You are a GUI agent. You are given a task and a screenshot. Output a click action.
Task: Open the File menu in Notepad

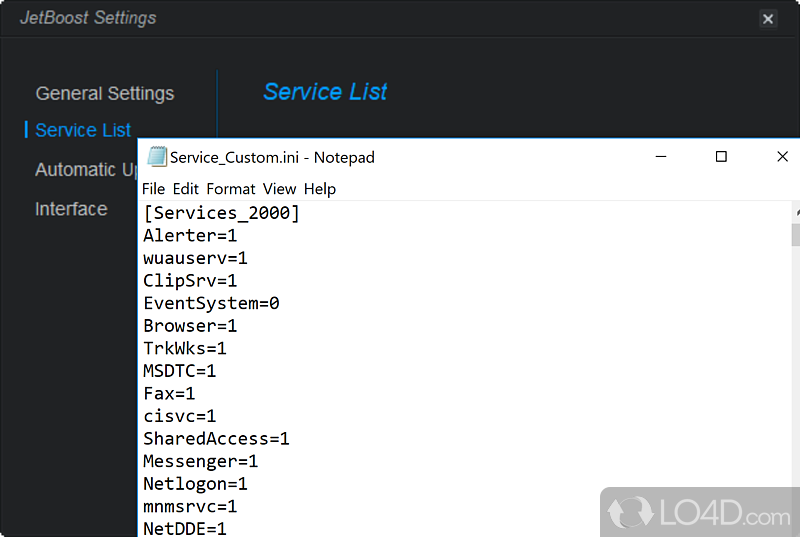click(153, 189)
